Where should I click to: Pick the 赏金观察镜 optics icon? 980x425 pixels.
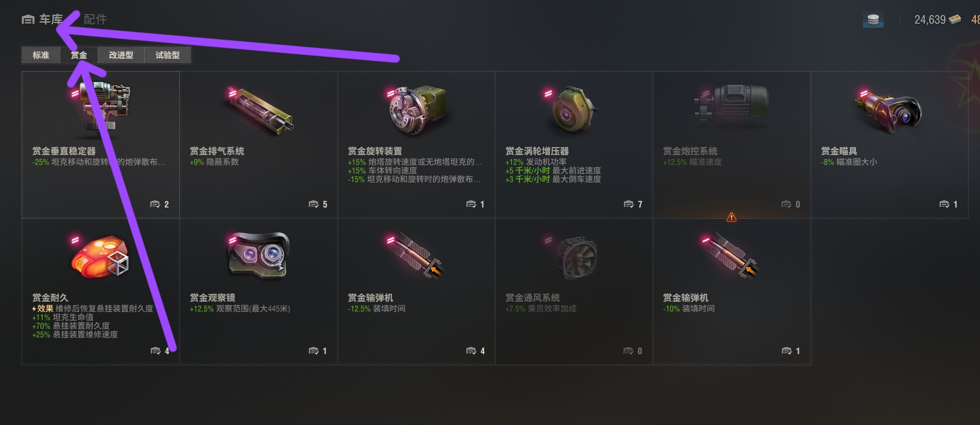pos(259,255)
